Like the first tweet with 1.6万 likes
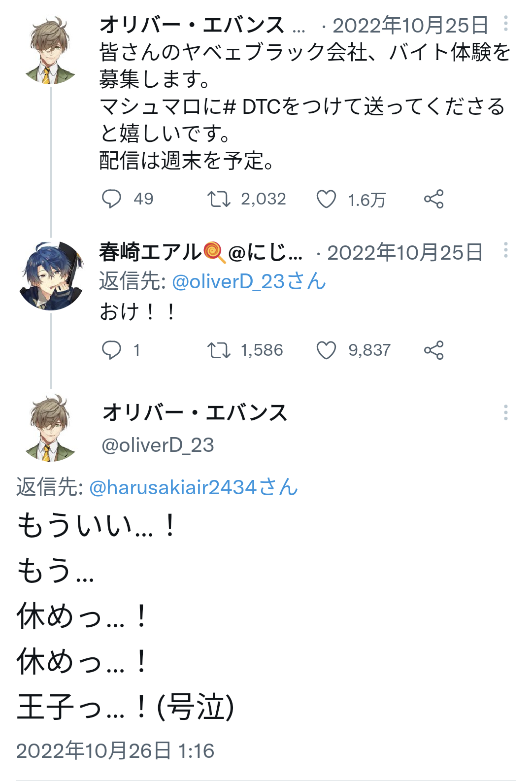The width and height of the screenshot is (532, 782). (x=326, y=199)
